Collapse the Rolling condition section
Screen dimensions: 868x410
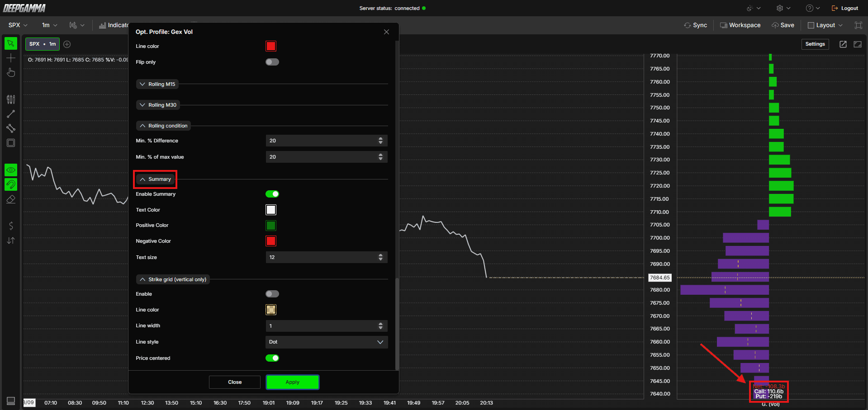click(x=163, y=126)
